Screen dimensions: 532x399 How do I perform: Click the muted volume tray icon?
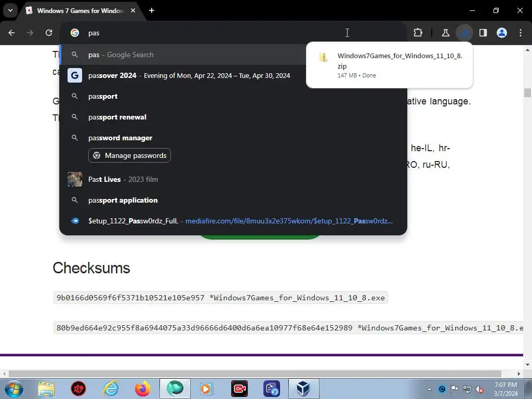coord(480,389)
